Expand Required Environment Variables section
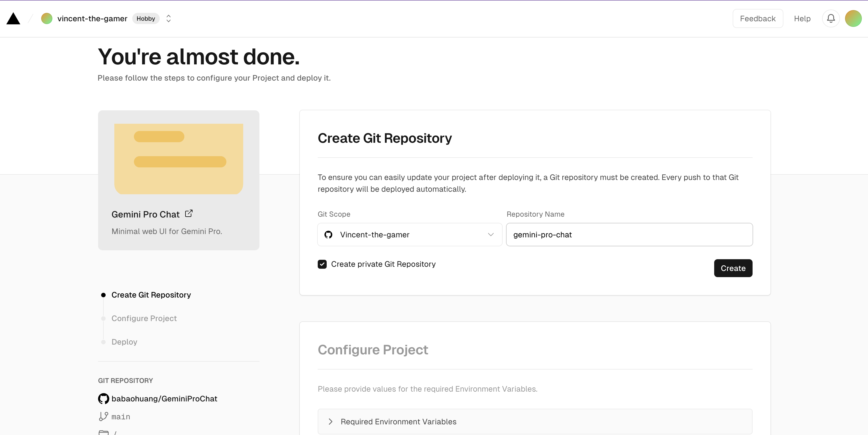Viewport: 868px width, 435px height. [535, 422]
